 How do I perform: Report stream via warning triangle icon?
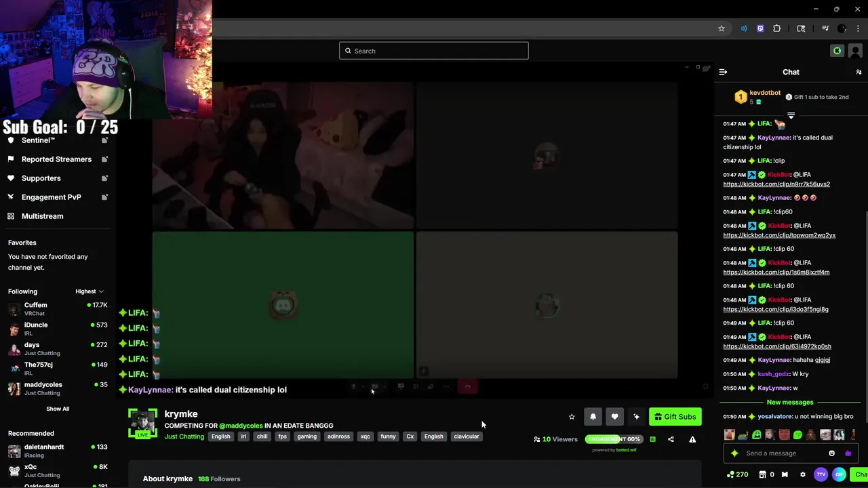click(692, 439)
